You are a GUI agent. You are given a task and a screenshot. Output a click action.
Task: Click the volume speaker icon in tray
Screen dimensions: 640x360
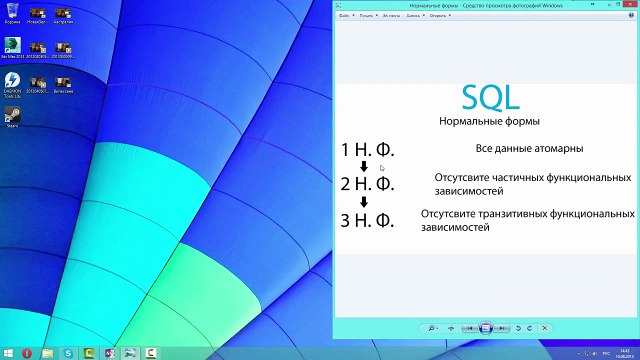(x=595, y=353)
